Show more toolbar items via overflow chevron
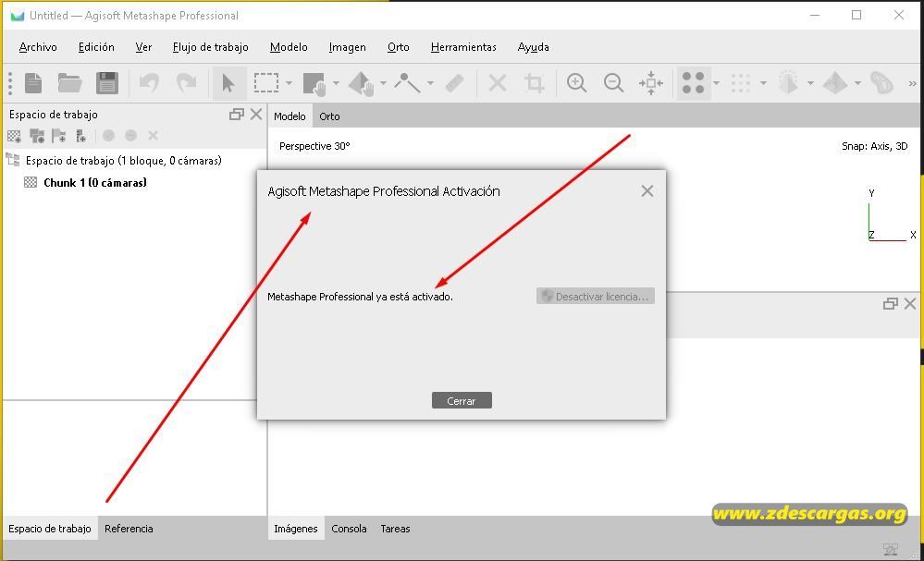Image resolution: width=924 pixels, height=561 pixels. tap(912, 83)
